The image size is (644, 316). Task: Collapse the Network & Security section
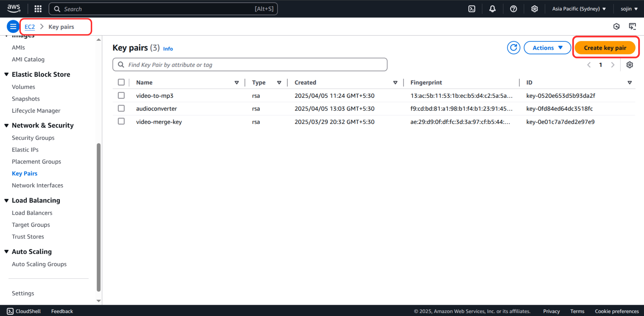click(6, 126)
